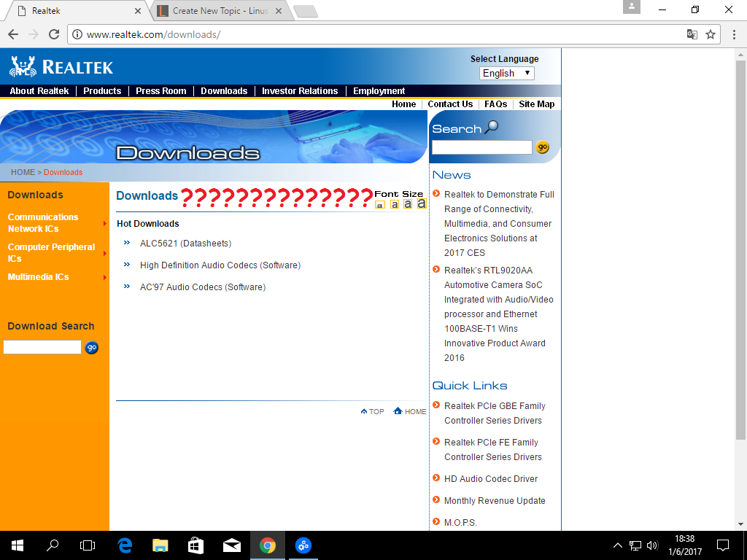This screenshot has width=747, height=560.
Task: Click the go button beside Download Search
Action: 91,348
